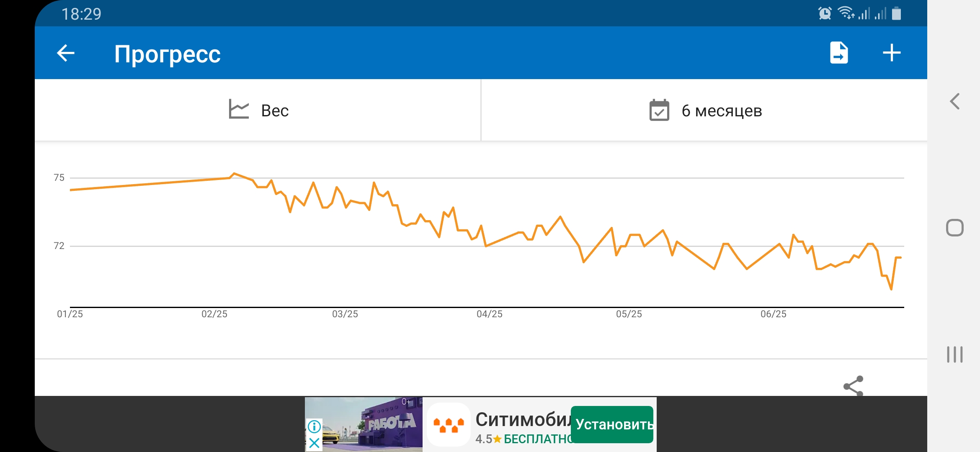980x452 pixels.
Task: Add new entry with the plus icon
Action: coord(892,53)
